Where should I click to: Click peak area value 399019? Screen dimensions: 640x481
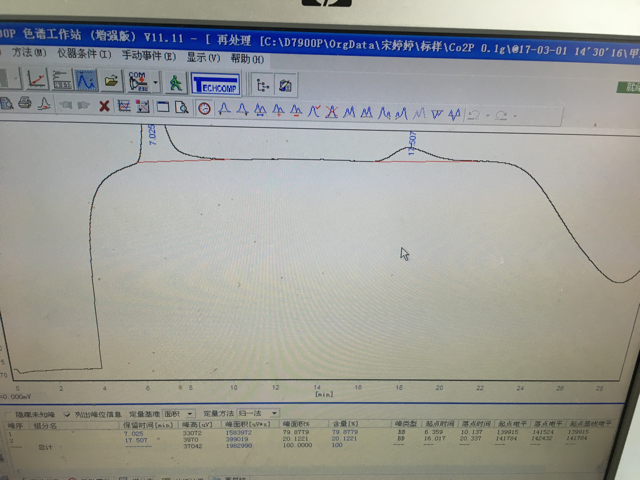click(x=237, y=439)
